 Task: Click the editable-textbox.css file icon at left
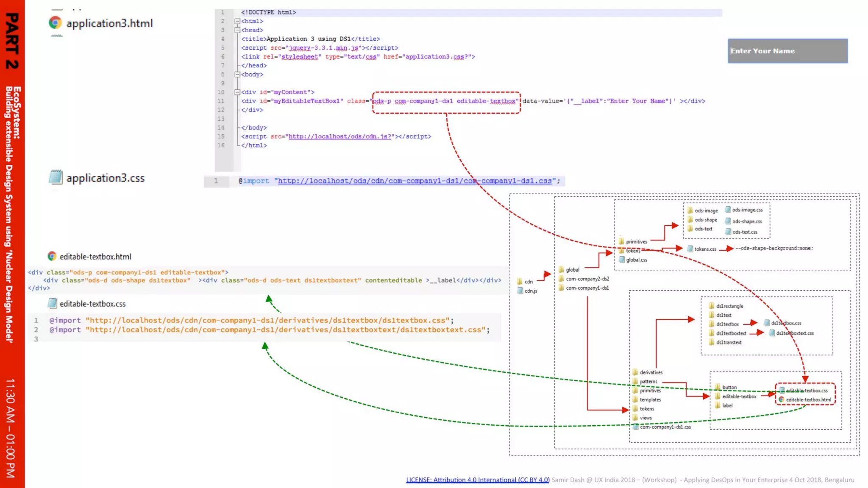point(52,303)
